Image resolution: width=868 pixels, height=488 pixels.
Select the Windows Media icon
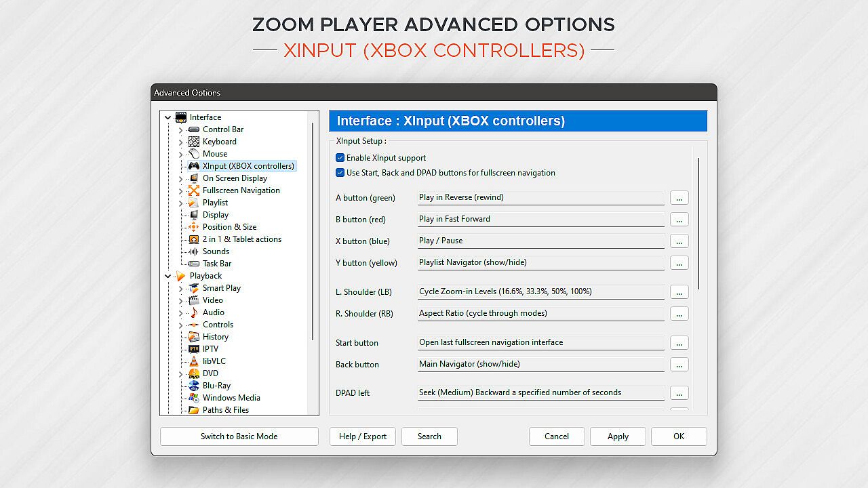click(x=194, y=398)
